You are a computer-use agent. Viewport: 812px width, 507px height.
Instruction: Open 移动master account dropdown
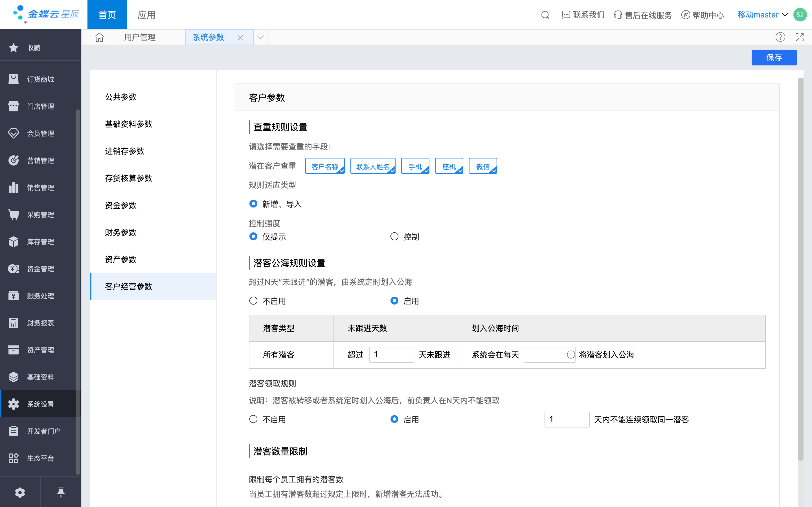pyautogui.click(x=762, y=15)
